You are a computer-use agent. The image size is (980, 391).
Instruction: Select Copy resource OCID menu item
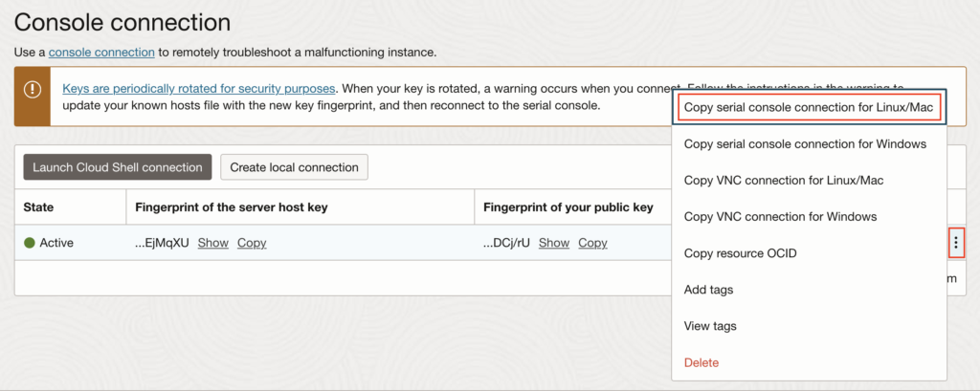[740, 252]
